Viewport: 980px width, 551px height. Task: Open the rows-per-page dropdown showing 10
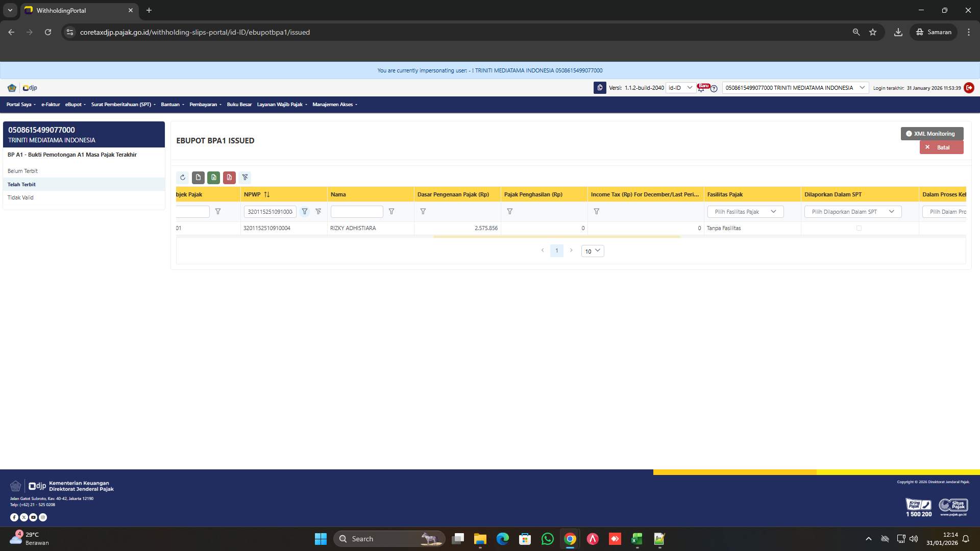tap(592, 251)
